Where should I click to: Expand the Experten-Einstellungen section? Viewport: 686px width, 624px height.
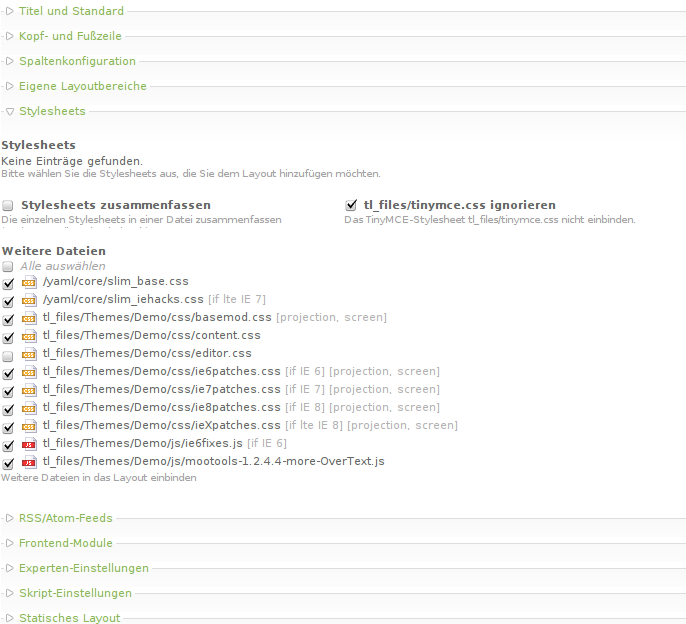[x=84, y=568]
